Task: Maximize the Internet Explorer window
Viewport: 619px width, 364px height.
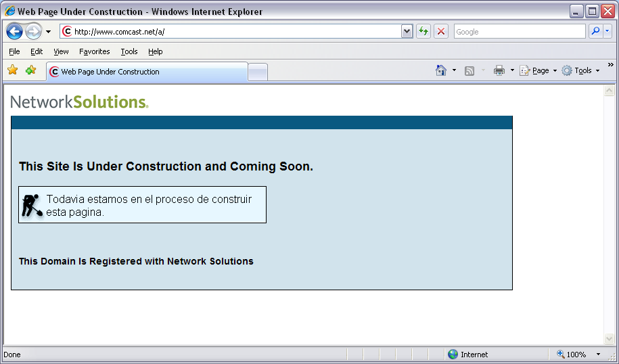Action: pos(592,12)
